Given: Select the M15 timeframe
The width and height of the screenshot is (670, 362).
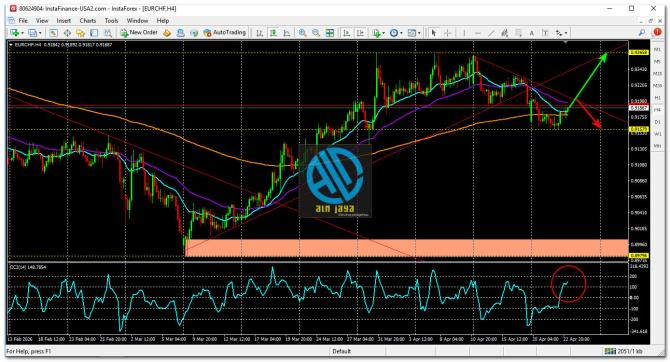Looking at the screenshot, I should tap(657, 74).
